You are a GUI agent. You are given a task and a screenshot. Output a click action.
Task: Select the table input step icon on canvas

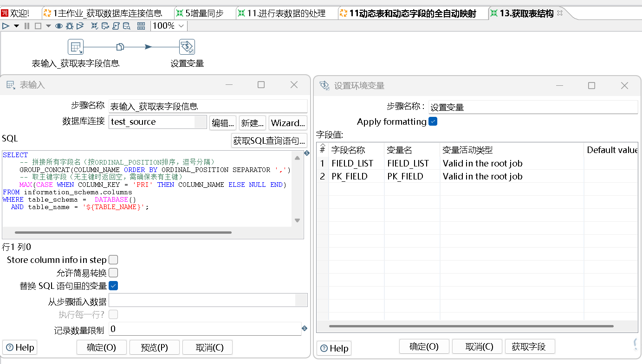click(76, 47)
